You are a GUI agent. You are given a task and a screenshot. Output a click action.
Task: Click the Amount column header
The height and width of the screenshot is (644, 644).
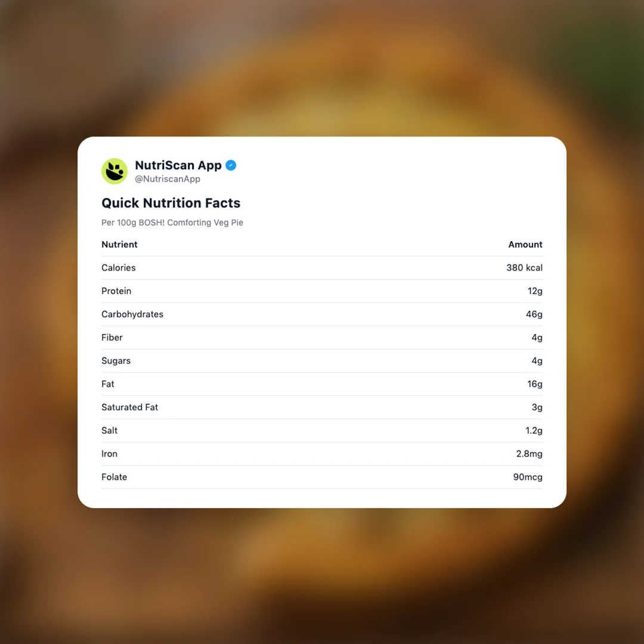(x=525, y=244)
